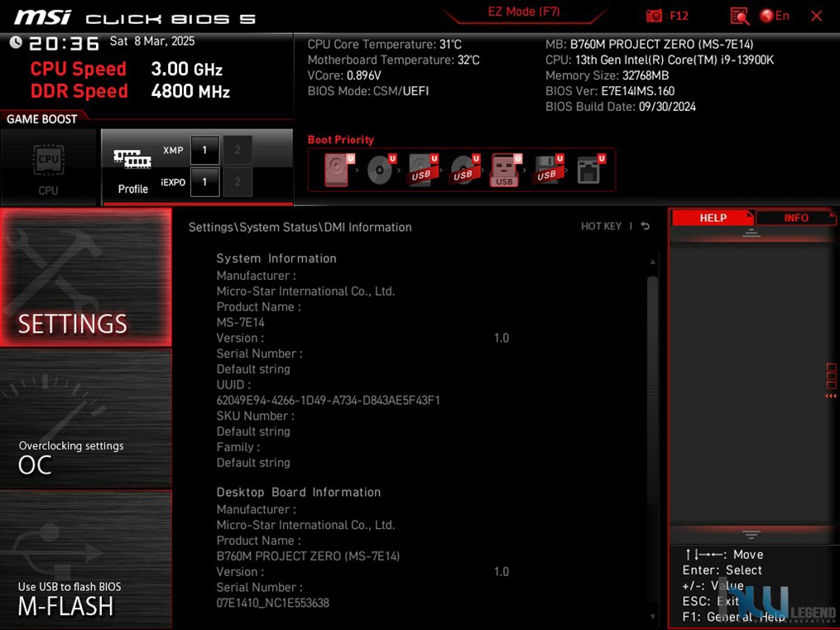This screenshot has width=840, height=630.
Task: Exit BIOS with the red X icon
Action: click(x=817, y=16)
